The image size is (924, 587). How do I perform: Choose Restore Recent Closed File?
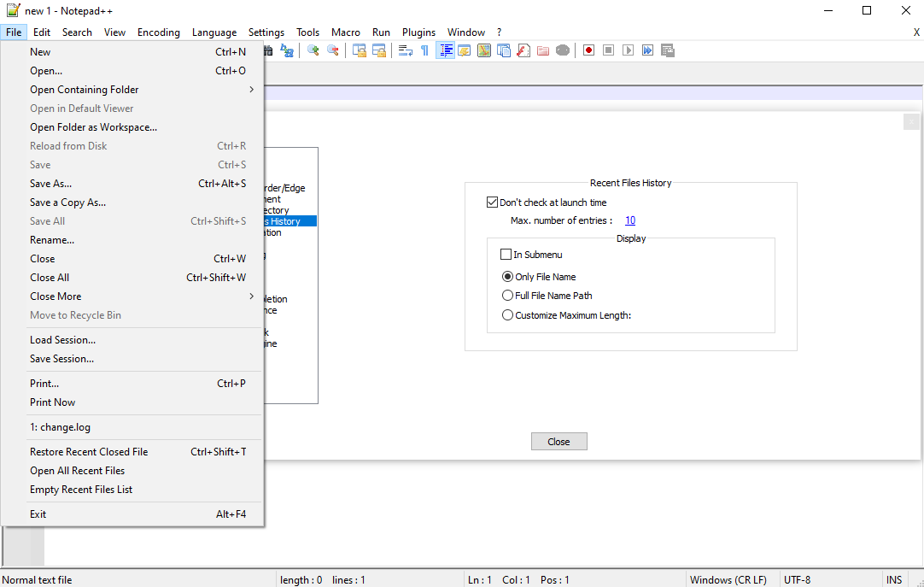(132, 452)
